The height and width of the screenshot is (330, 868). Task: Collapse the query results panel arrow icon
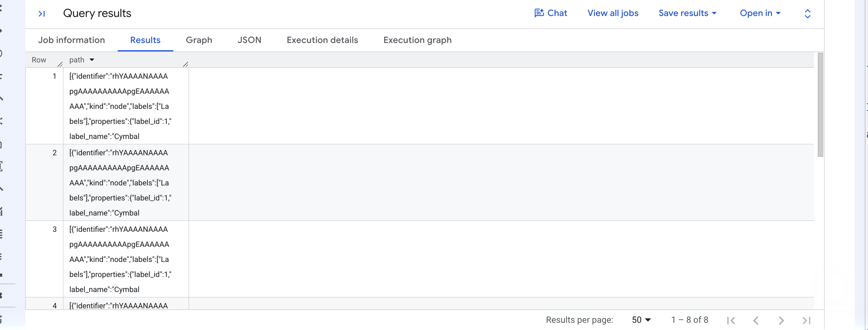point(42,13)
